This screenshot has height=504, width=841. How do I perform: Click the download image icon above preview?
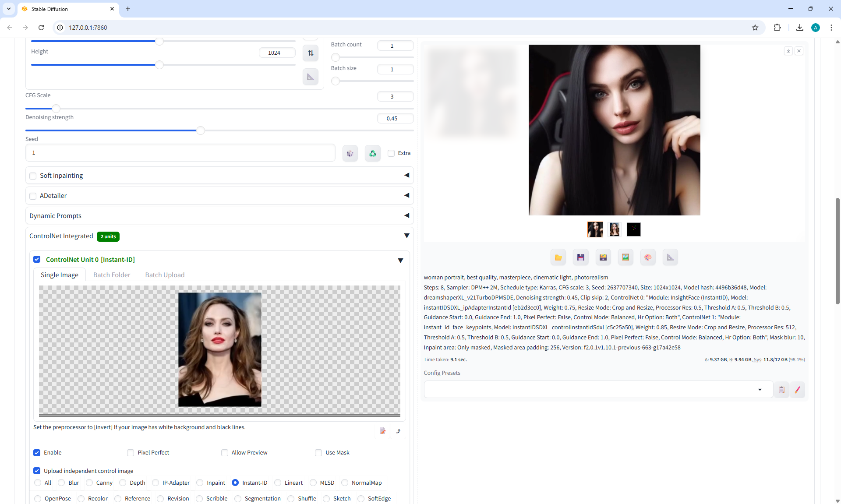click(788, 51)
